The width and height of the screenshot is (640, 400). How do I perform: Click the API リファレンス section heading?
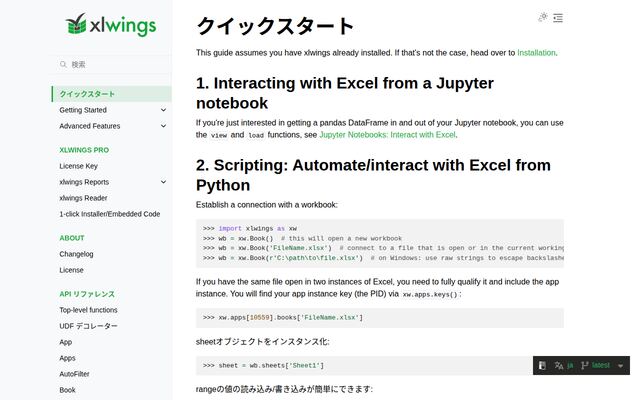[87, 294]
